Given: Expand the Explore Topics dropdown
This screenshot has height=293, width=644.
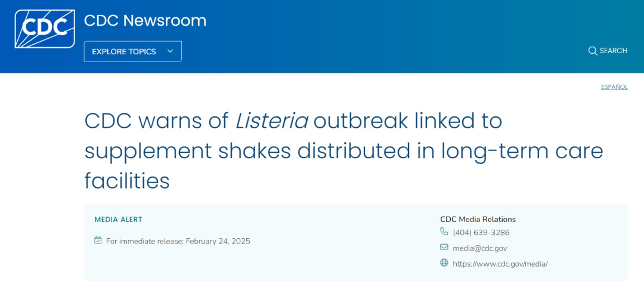Looking at the screenshot, I should pyautogui.click(x=124, y=51).
